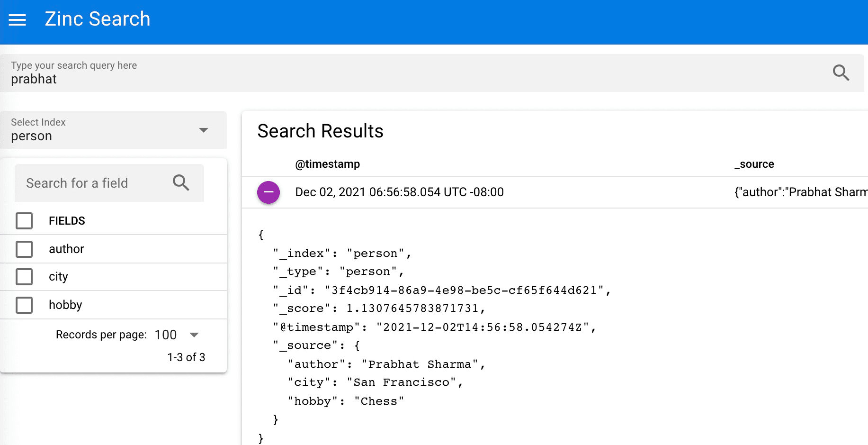Viewport: 868px width, 445px height.
Task: Open the navigation hamburger menu
Action: point(17,20)
